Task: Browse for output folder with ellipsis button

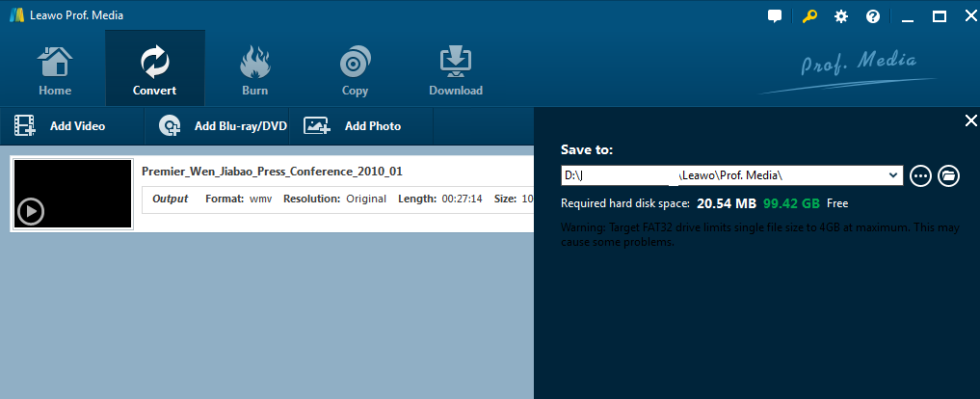Action: click(920, 175)
